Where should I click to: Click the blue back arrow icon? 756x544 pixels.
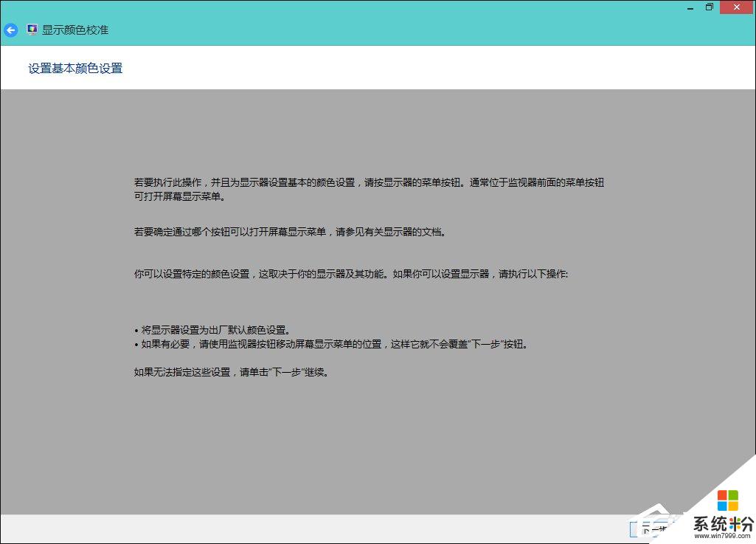10,30
